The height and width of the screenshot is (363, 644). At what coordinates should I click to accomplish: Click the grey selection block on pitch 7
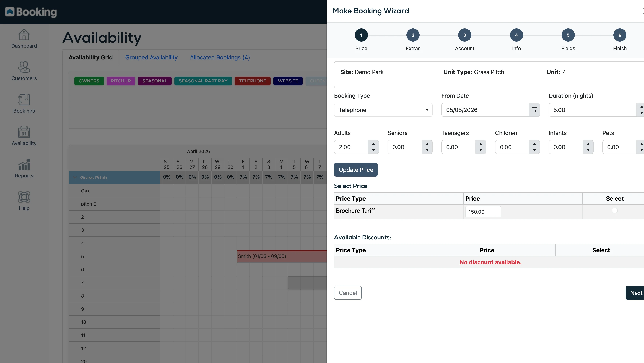(307, 282)
